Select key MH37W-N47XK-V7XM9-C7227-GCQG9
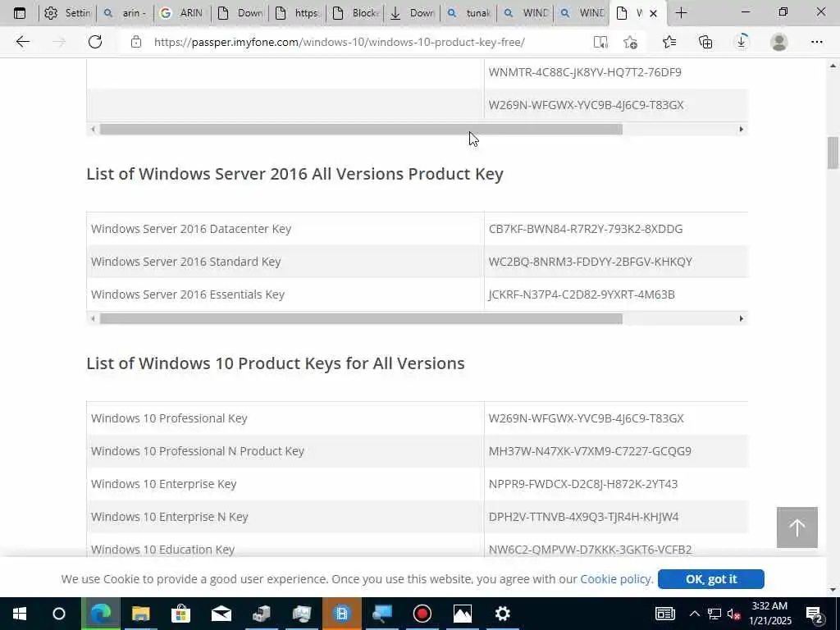 click(x=590, y=451)
